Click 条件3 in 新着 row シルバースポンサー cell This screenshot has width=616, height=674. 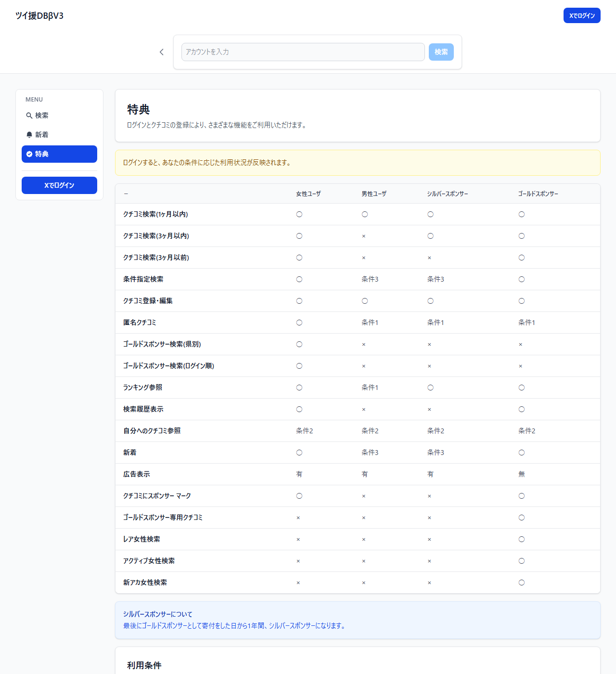pyautogui.click(x=436, y=453)
